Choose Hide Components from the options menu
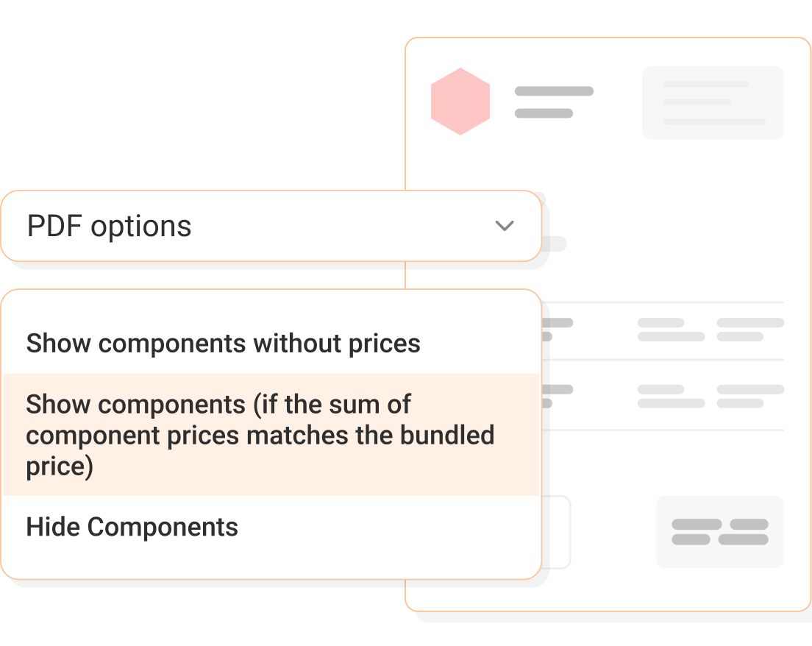This screenshot has height=646, width=812. click(132, 527)
